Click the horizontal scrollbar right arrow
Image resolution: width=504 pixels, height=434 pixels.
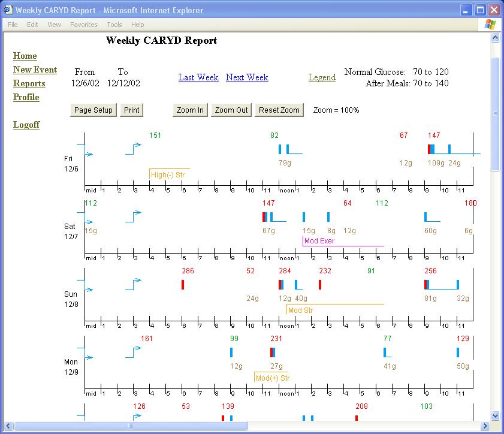(x=485, y=426)
